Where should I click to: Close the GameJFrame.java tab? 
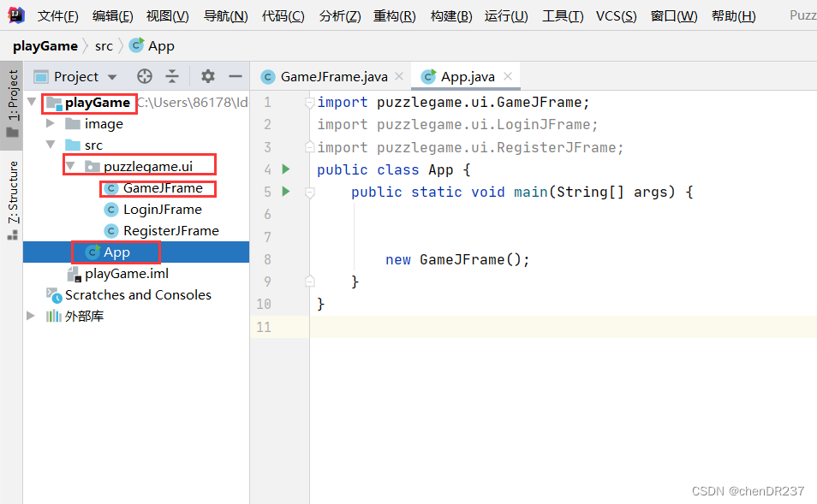(399, 76)
